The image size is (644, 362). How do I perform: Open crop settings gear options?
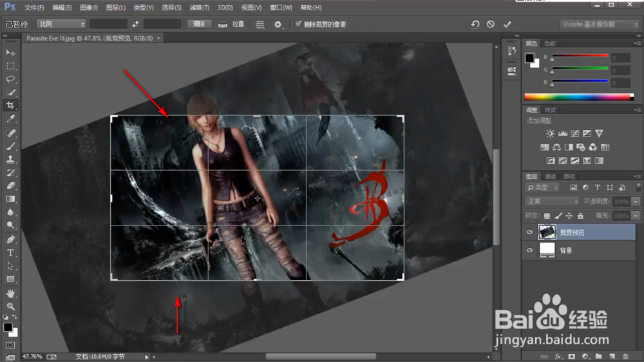(278, 24)
